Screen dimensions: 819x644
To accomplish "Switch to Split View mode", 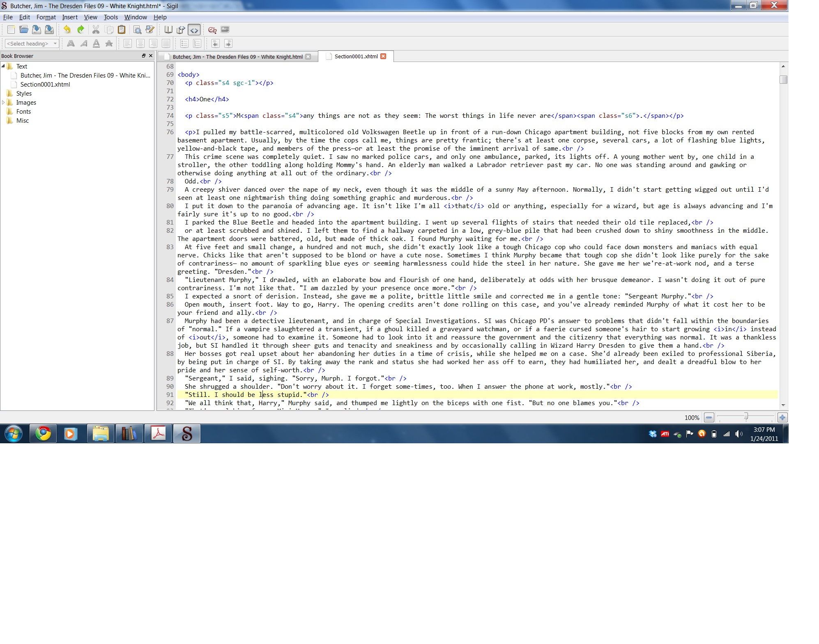I will pyautogui.click(x=181, y=30).
